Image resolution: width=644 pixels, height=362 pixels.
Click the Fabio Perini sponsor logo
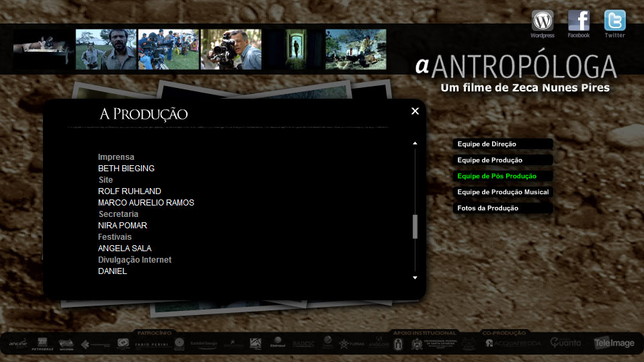click(x=152, y=345)
